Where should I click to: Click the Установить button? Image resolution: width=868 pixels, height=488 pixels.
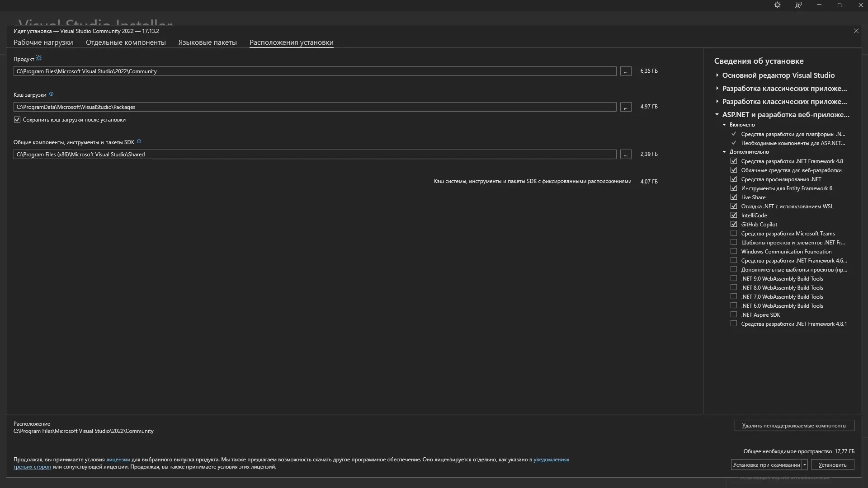coord(832,465)
